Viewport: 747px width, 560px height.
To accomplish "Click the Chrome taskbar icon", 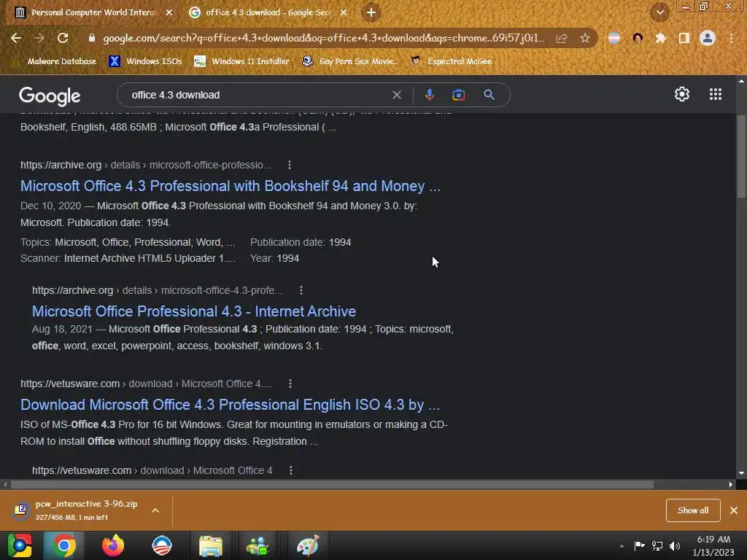I will [x=64, y=545].
